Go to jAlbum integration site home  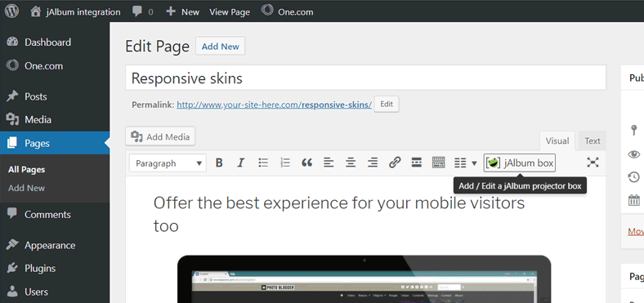pos(75,12)
